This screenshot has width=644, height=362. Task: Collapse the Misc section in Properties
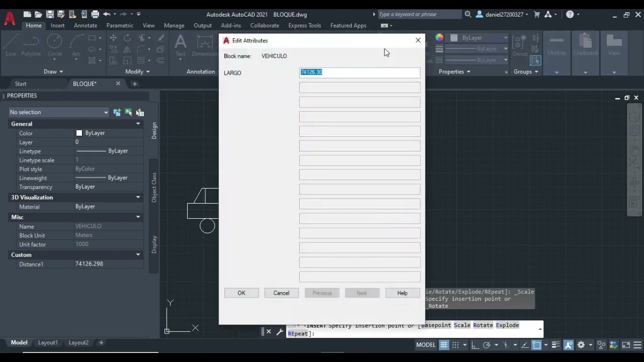(x=138, y=217)
